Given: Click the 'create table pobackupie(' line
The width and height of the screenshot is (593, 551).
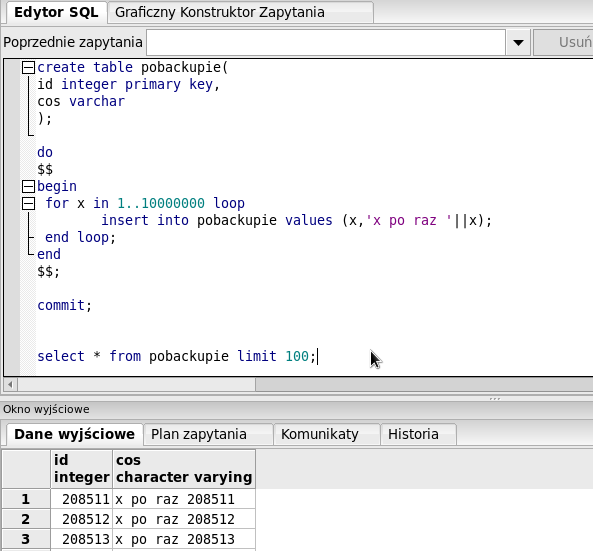Looking at the screenshot, I should [133, 67].
